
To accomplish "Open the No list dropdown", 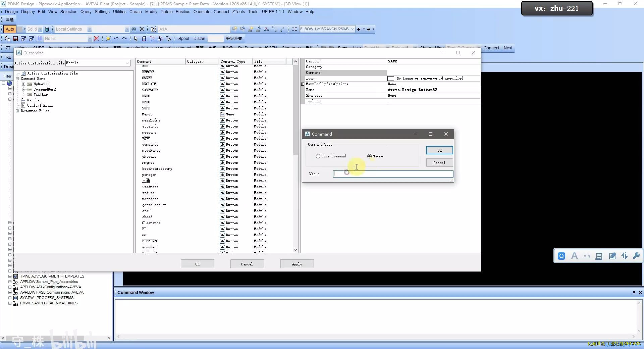I will (x=90, y=39).
